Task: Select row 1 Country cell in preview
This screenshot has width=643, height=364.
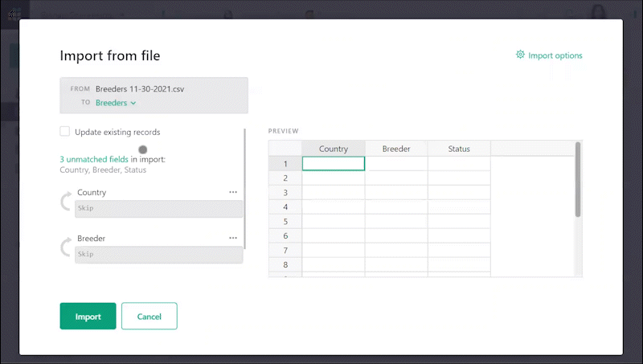Action: tap(333, 164)
